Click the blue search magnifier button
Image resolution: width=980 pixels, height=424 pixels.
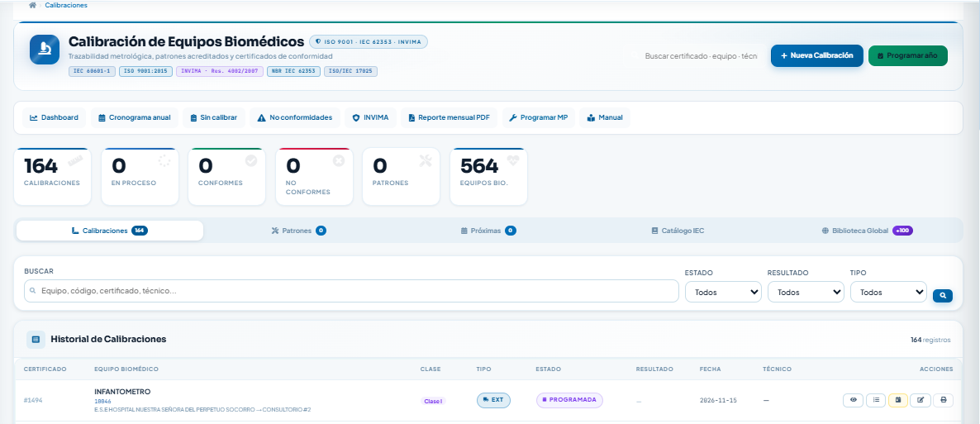(x=943, y=295)
